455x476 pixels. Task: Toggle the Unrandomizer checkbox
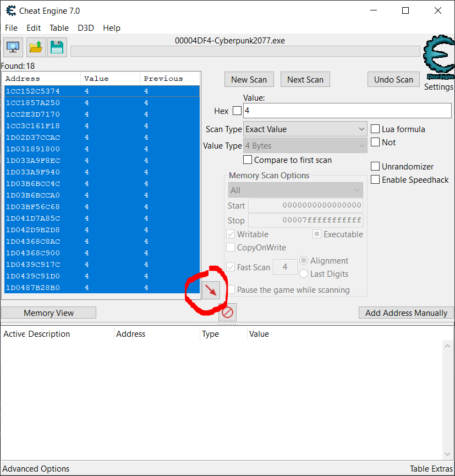pos(375,166)
